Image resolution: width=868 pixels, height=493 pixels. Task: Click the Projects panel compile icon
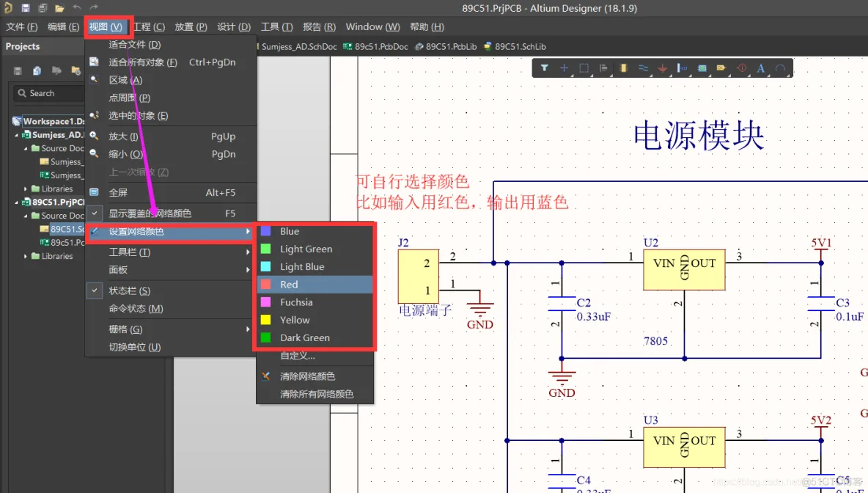pyautogui.click(x=37, y=70)
